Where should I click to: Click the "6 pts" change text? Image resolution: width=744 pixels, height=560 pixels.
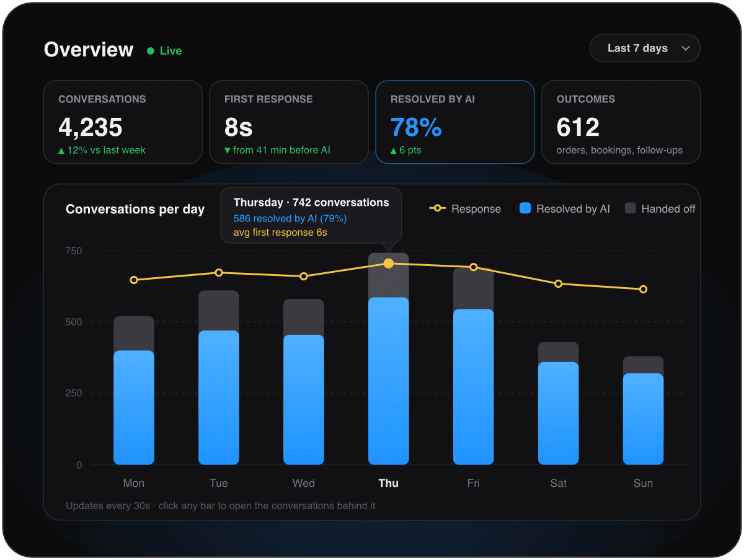coord(410,150)
